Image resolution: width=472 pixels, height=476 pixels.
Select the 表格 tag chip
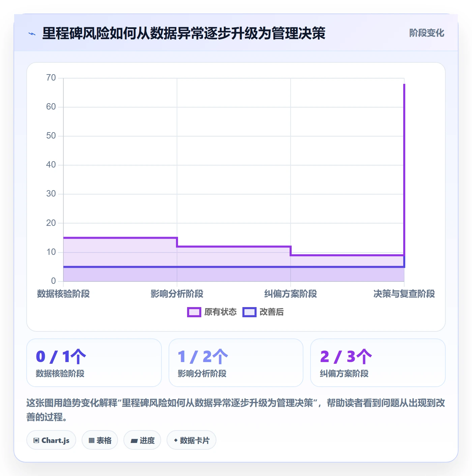click(100, 440)
